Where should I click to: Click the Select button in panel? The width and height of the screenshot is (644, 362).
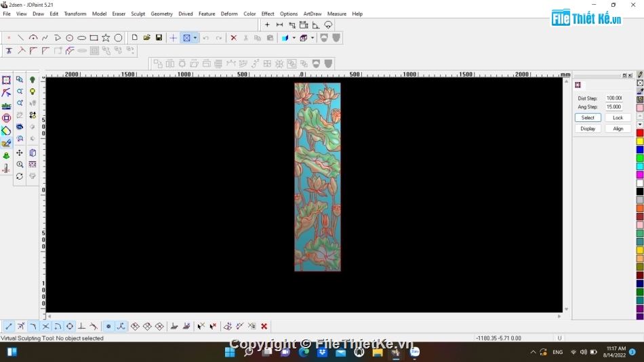588,117
